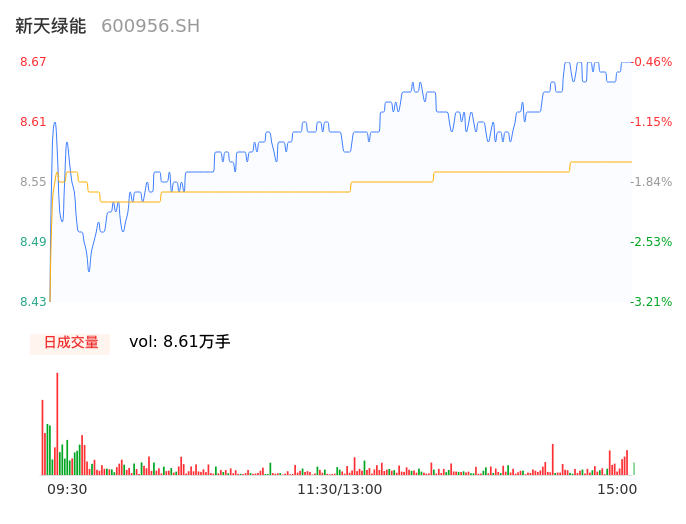This screenshot has width=686, height=524.
Task: Select the 600956.SH stock code
Action: pyautogui.click(x=150, y=26)
